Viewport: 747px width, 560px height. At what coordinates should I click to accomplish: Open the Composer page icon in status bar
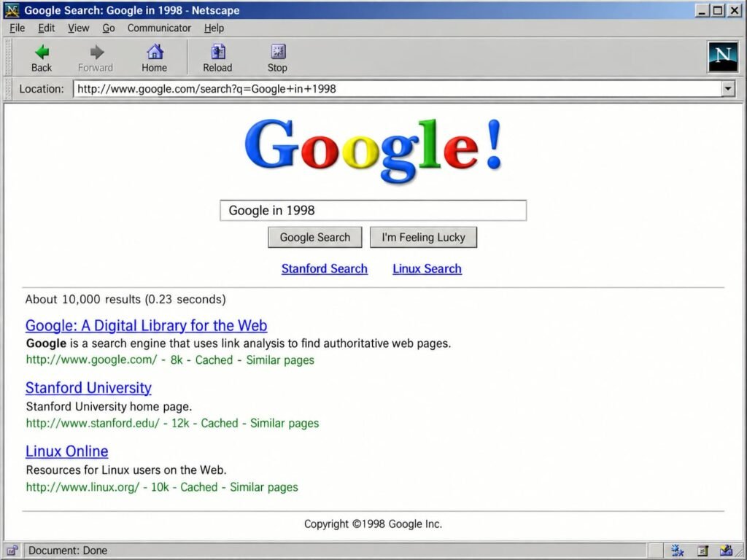coord(703,551)
